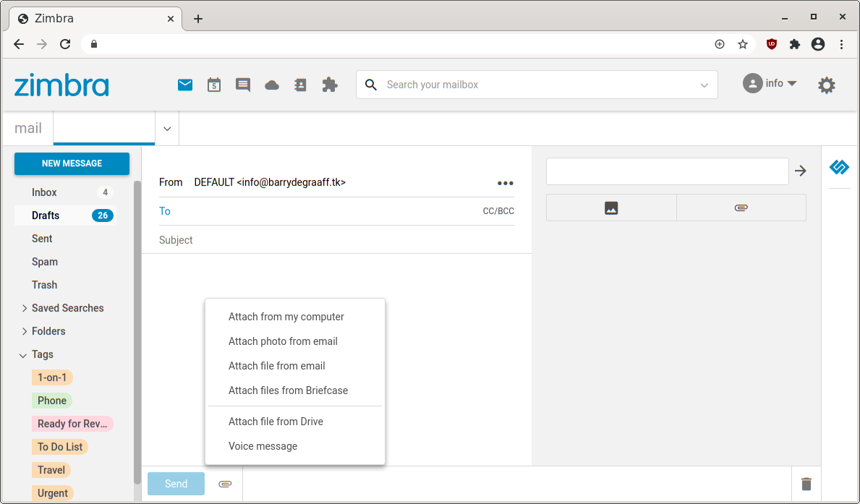The height and width of the screenshot is (504, 860).
Task: Open the three-dots options in From row
Action: click(x=505, y=183)
